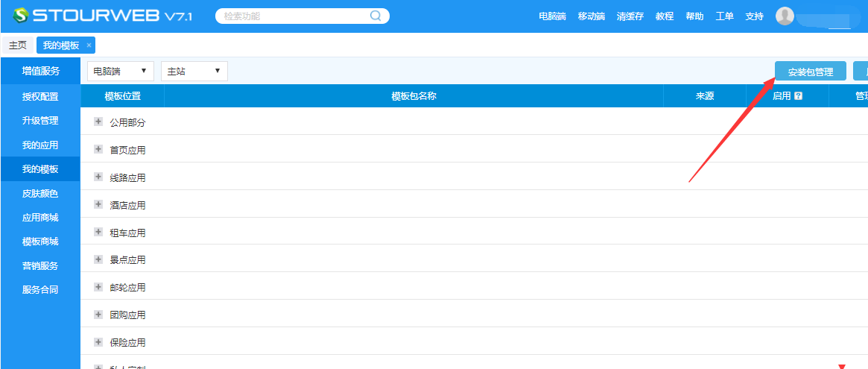Screen dimensions: 868x369
Task: Click the 检索功能 search field
Action: (x=294, y=16)
